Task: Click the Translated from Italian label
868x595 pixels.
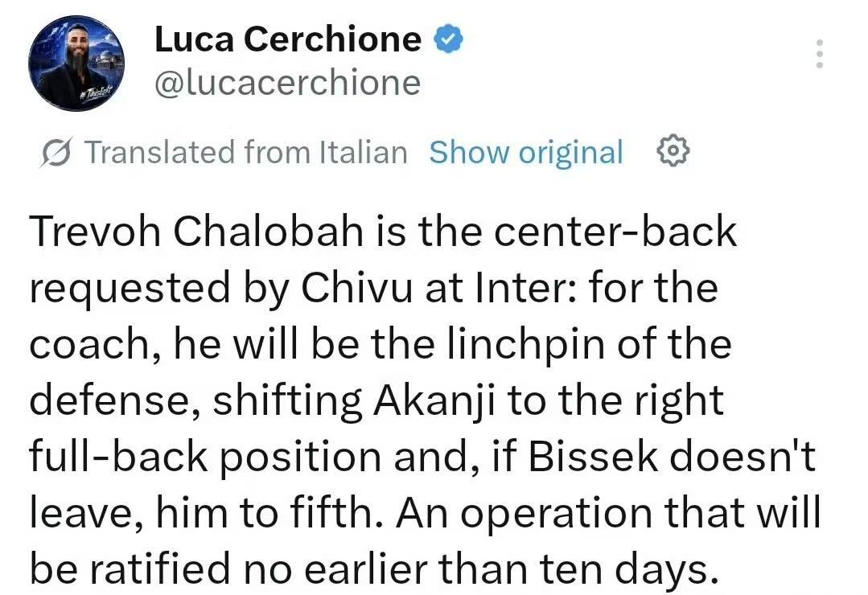Action: [246, 152]
